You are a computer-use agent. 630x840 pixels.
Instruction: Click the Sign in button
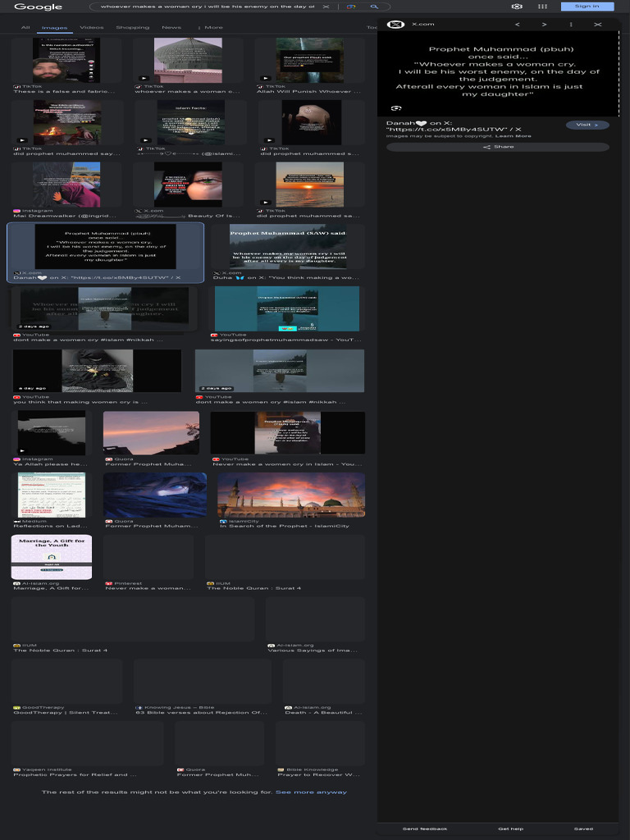587,7
